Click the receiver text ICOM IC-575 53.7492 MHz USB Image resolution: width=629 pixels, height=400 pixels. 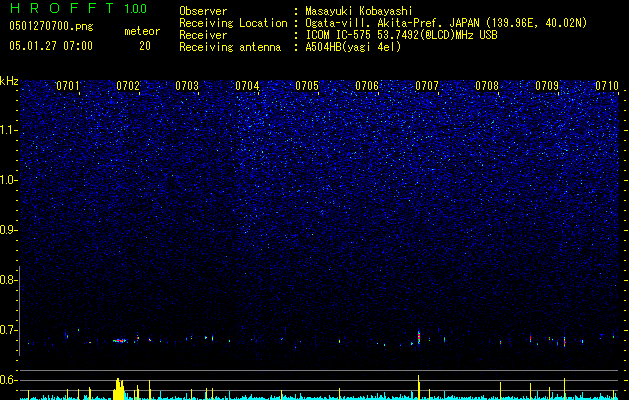(401, 35)
